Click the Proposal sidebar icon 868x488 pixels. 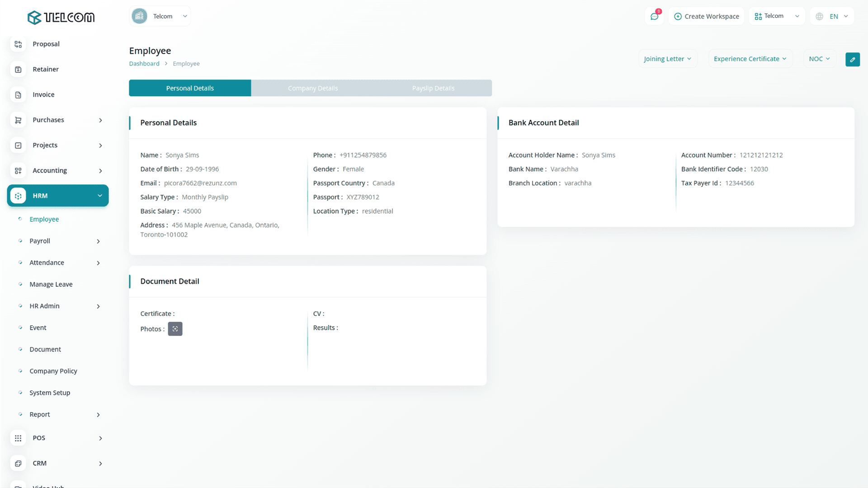[x=18, y=44]
